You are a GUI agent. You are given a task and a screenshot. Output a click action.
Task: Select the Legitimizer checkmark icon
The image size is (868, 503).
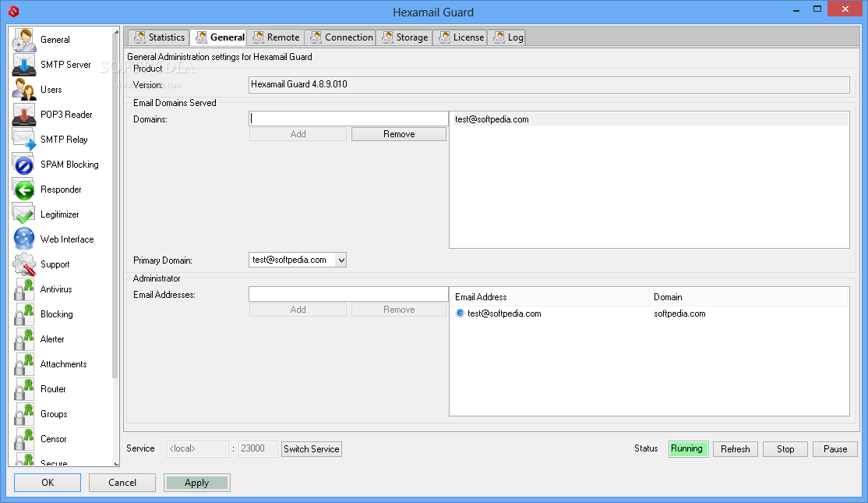[x=24, y=214]
